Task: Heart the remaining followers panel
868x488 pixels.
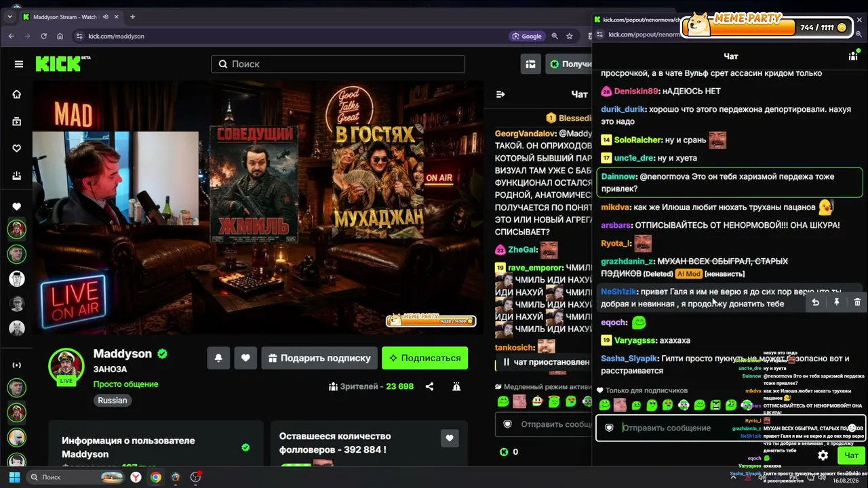Action: point(449,439)
